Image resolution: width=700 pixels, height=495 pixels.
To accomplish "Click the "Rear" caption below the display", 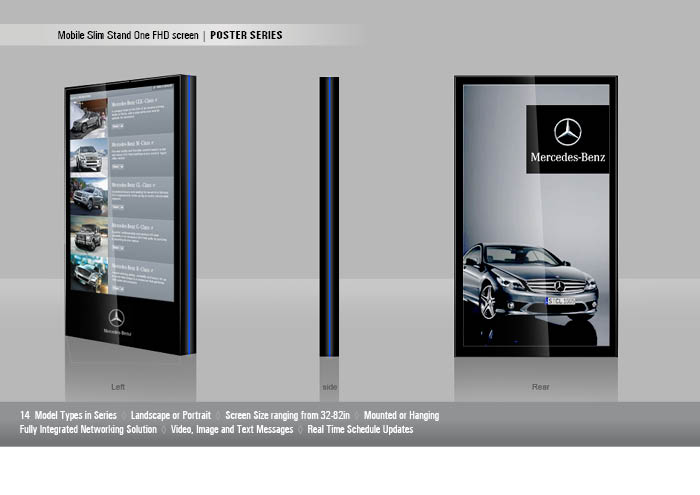I will click(x=540, y=386).
